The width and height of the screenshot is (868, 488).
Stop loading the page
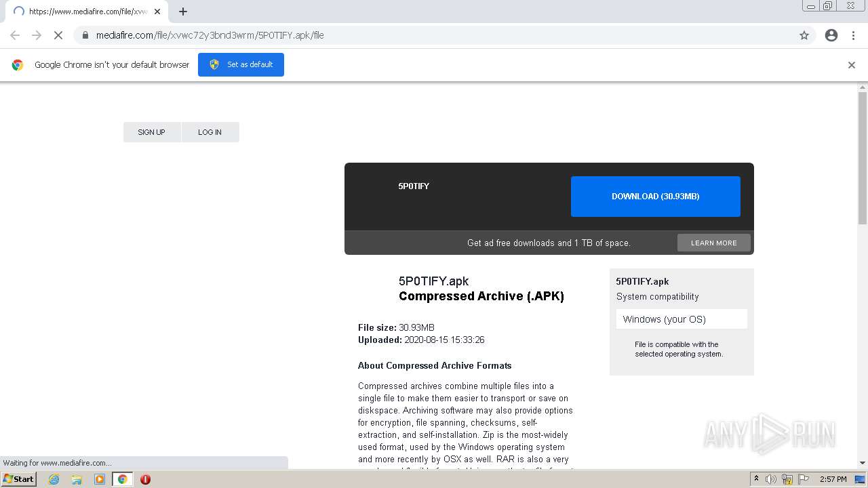58,35
